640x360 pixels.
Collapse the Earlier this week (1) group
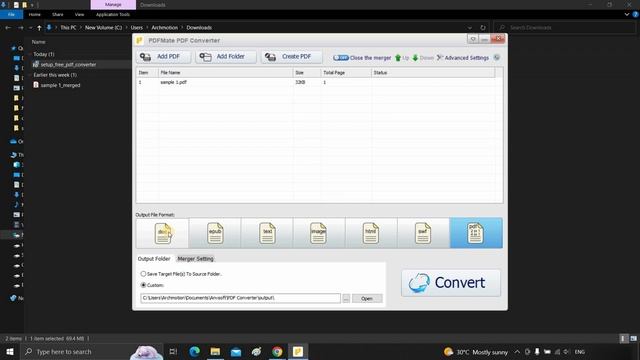55,75
